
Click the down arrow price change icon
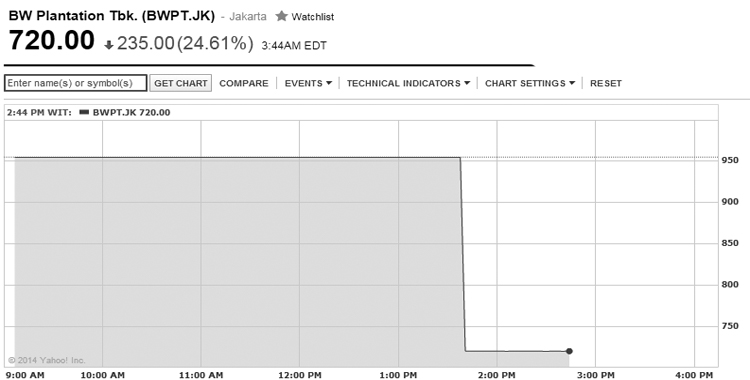pyautogui.click(x=109, y=45)
